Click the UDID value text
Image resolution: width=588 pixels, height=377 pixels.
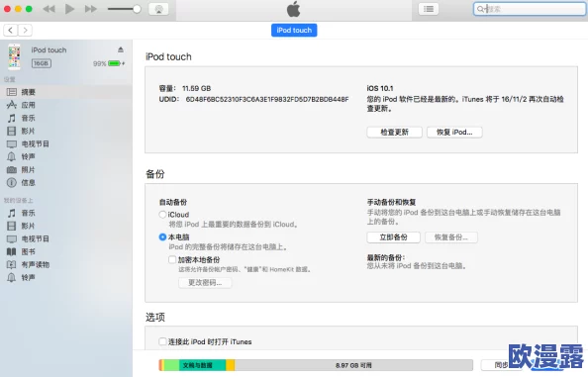click(267, 99)
